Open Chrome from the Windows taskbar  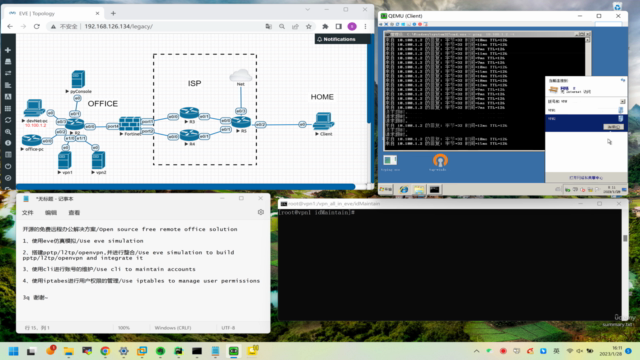coord(105,351)
